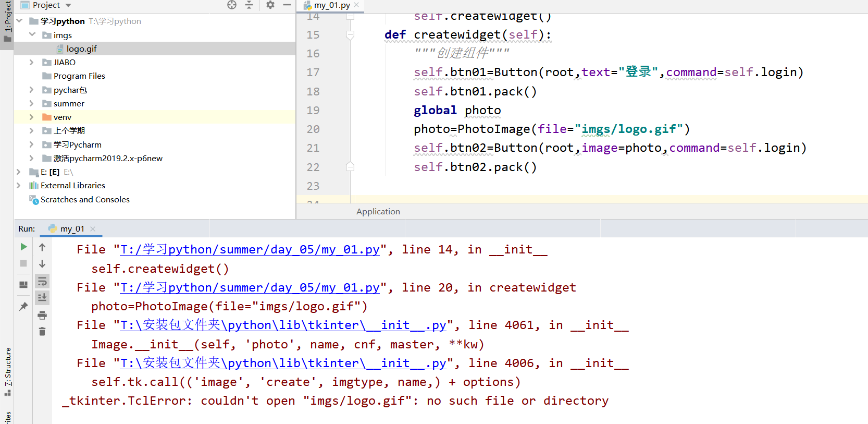Viewport: 868px width, 424px height.
Task: Click the 'self.tk.call' console line
Action: (x=306, y=382)
